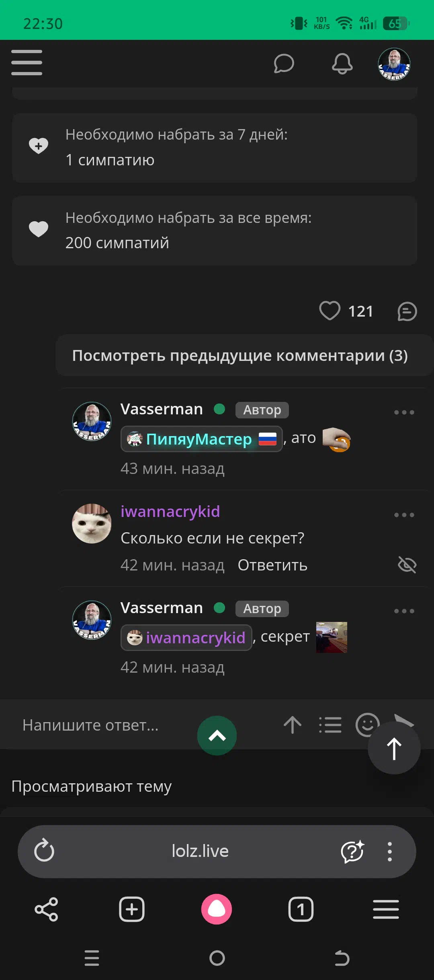The image size is (434, 980).
Task: Open conversations via the chat bubble icon
Action: (x=284, y=64)
